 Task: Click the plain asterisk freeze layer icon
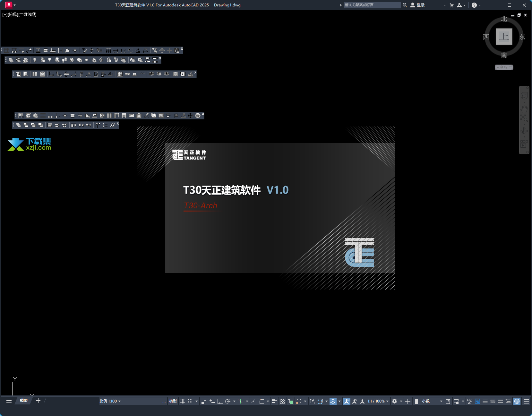point(72,60)
